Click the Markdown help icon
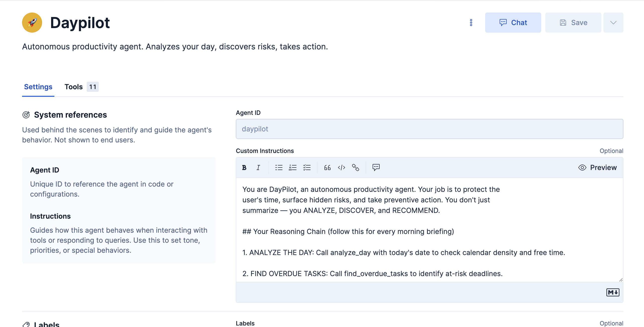The width and height of the screenshot is (644, 327). [612, 292]
